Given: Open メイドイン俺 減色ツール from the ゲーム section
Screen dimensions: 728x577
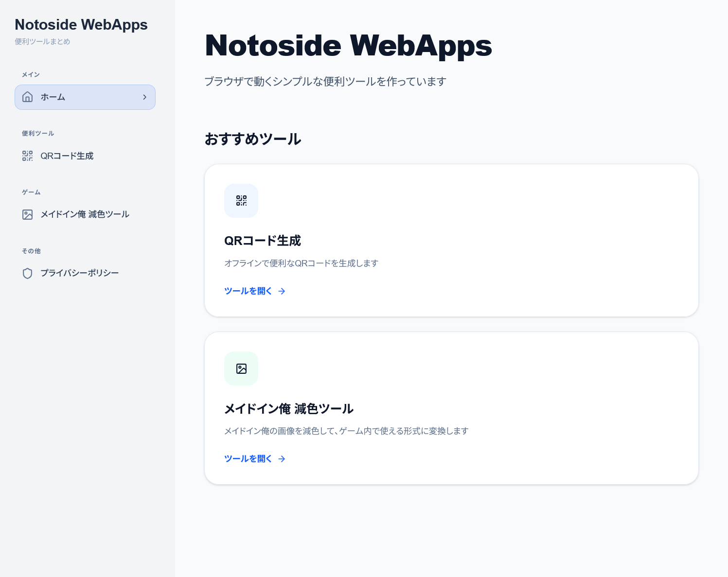Looking at the screenshot, I should (84, 214).
